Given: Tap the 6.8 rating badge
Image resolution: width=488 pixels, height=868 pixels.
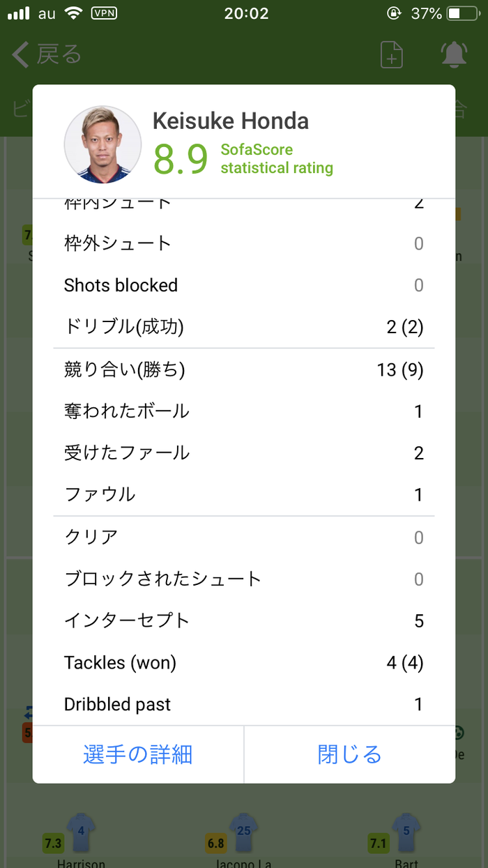Looking at the screenshot, I should click(x=216, y=844).
